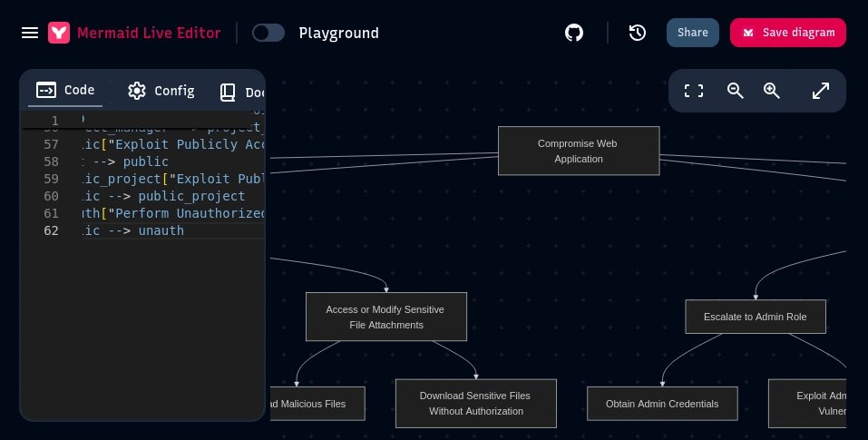Click the empty code editor area below line 62
868x440 pixels.
point(142,327)
